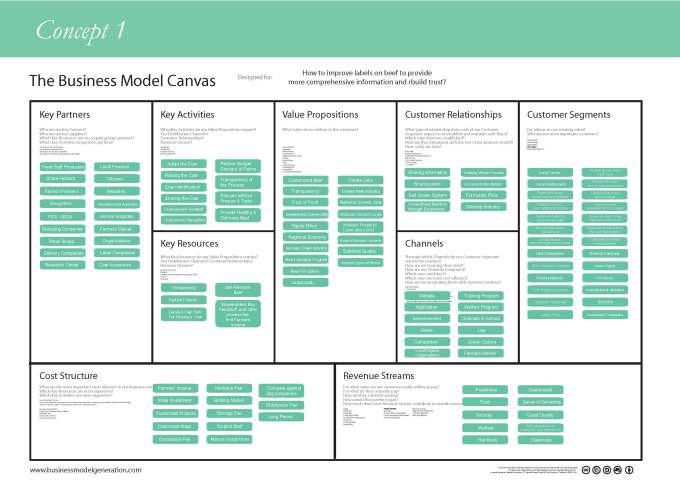Click the Channels section heading
This screenshot has height=480, width=680.
(432, 243)
